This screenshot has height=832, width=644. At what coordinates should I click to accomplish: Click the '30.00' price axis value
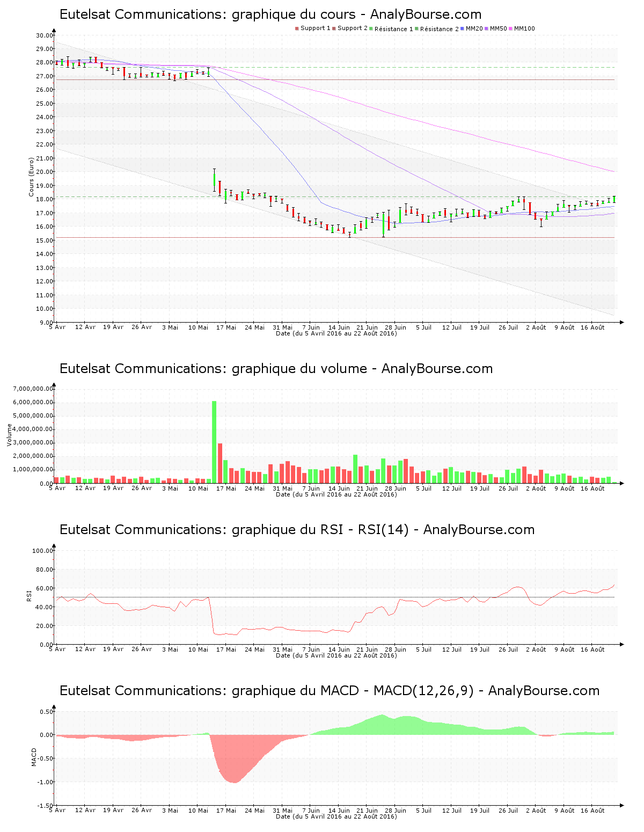coord(45,35)
